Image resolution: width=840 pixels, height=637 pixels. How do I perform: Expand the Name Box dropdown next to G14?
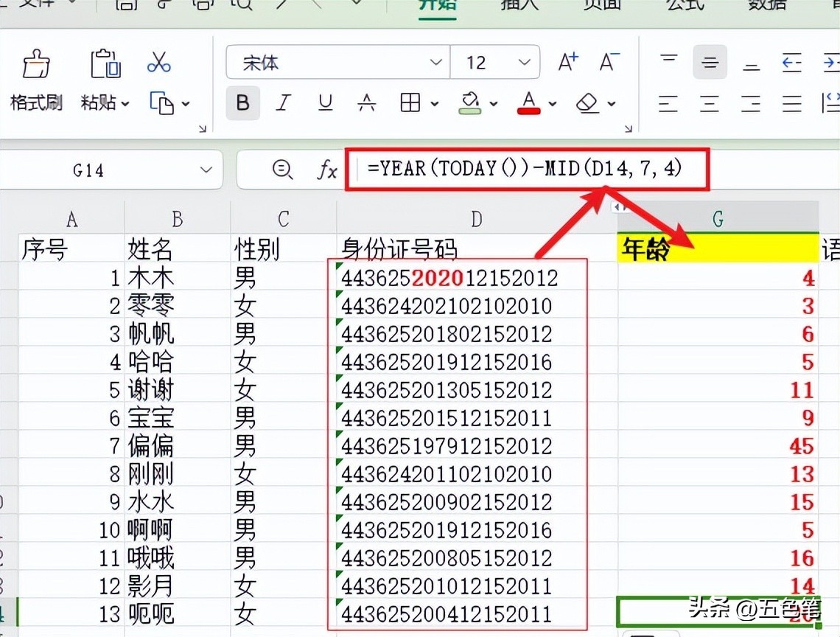(206, 170)
